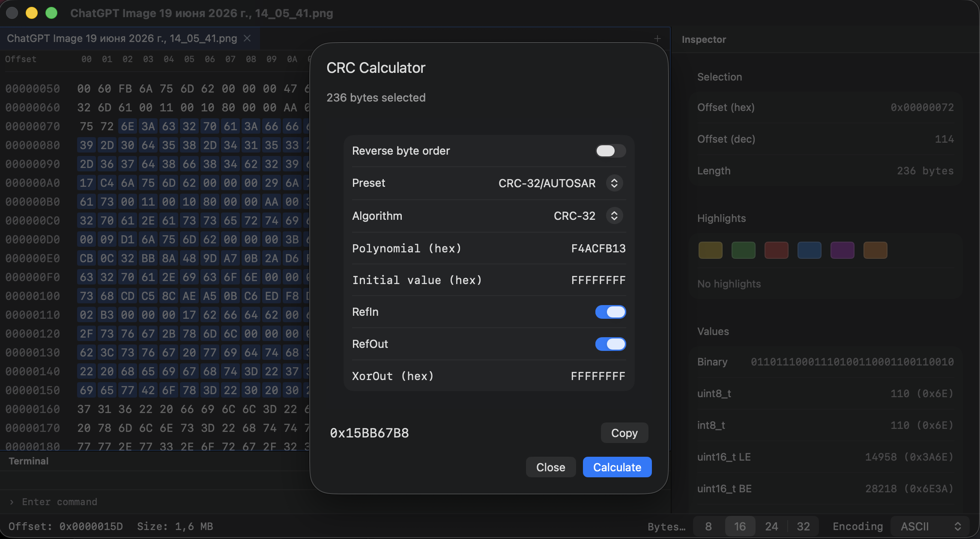Pick the yellow highlight swatch
This screenshot has height=539, width=980.
tap(711, 250)
